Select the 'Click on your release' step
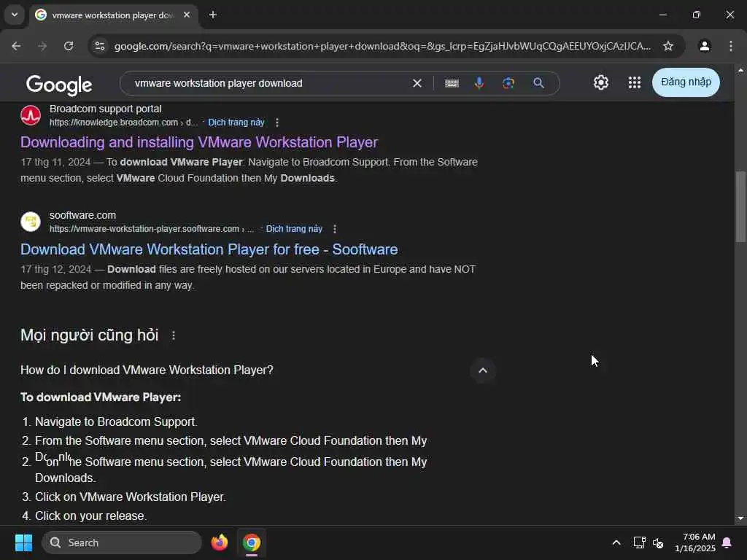Screen dimensions: 747x560 point(90,516)
